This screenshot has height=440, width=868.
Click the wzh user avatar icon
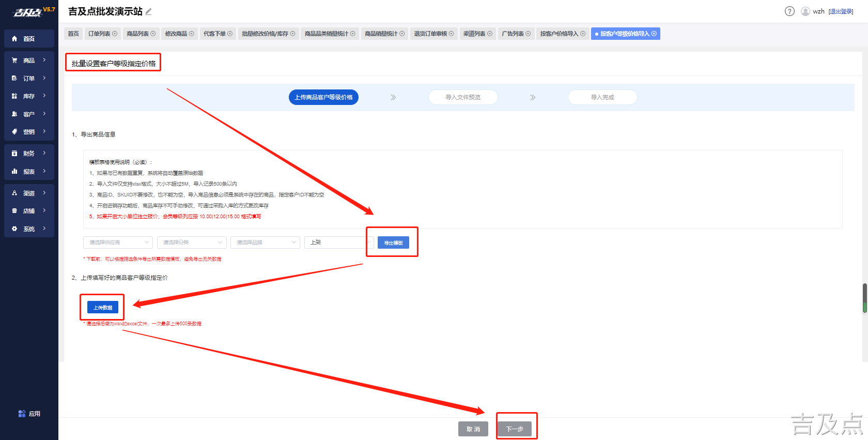(x=805, y=11)
